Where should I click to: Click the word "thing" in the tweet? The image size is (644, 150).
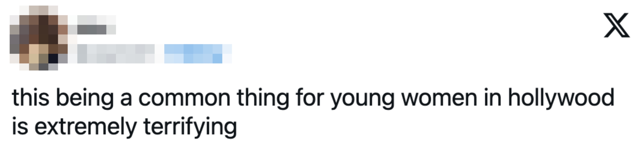click(x=263, y=98)
